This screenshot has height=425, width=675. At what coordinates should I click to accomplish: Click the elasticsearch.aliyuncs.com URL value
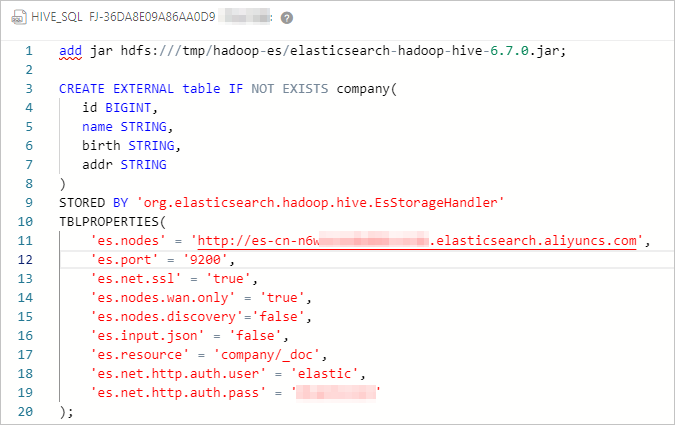point(417,241)
